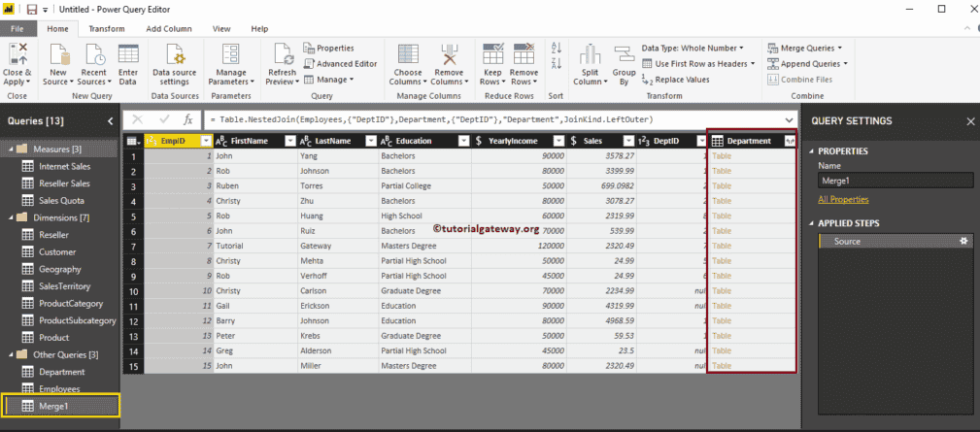Open the FirstName column filter dropdown

(x=290, y=141)
